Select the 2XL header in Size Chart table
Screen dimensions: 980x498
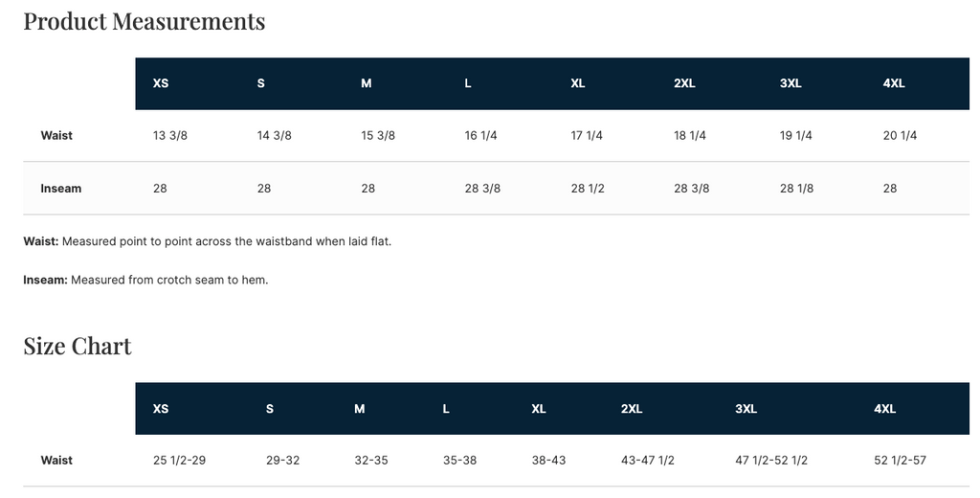pyautogui.click(x=632, y=409)
